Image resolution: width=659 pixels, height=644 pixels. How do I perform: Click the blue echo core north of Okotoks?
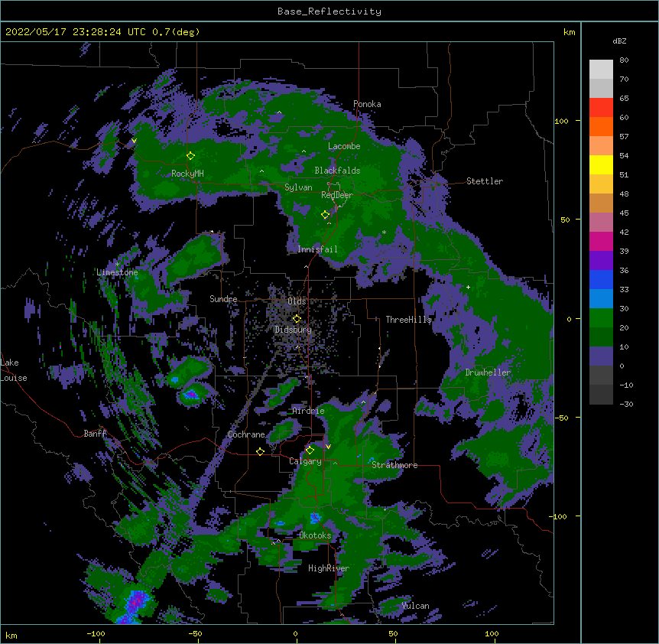315,518
